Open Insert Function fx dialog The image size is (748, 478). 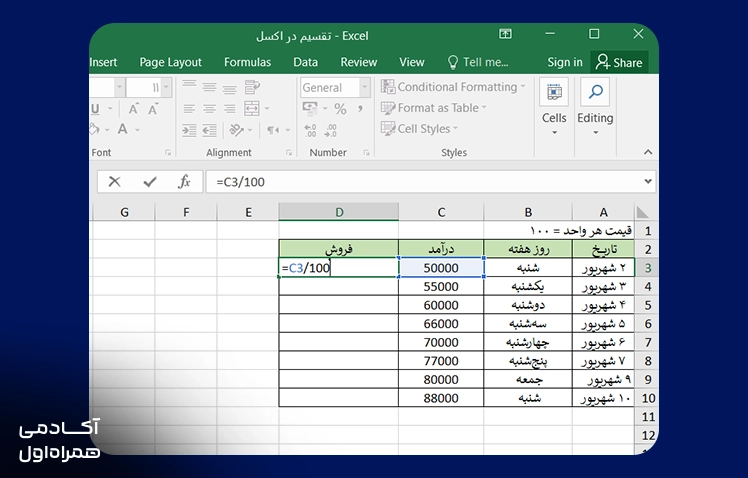click(184, 182)
